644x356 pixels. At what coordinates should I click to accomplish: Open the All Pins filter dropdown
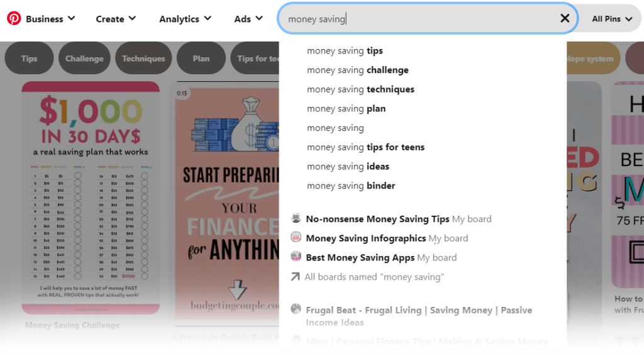611,19
